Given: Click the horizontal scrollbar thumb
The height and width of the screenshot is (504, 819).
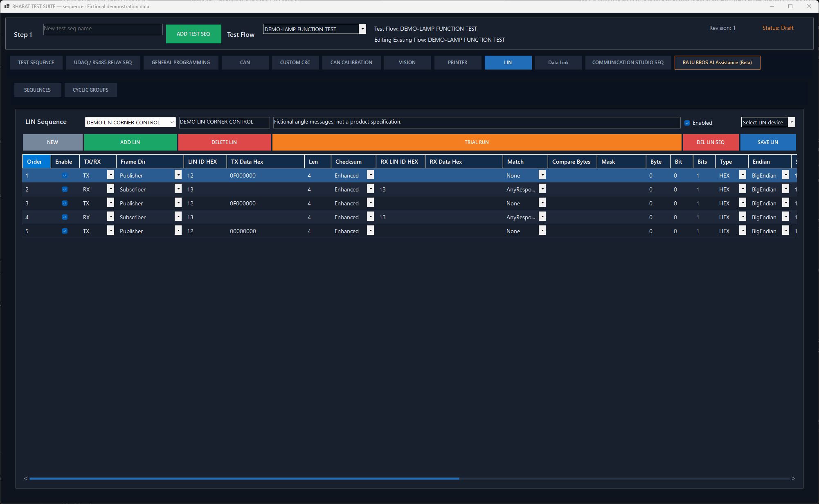Looking at the screenshot, I should pyautogui.click(x=244, y=478).
